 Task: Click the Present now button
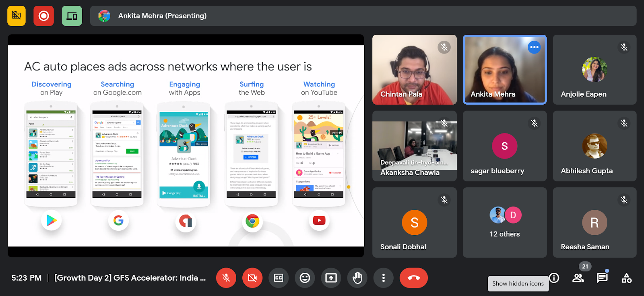point(331,278)
